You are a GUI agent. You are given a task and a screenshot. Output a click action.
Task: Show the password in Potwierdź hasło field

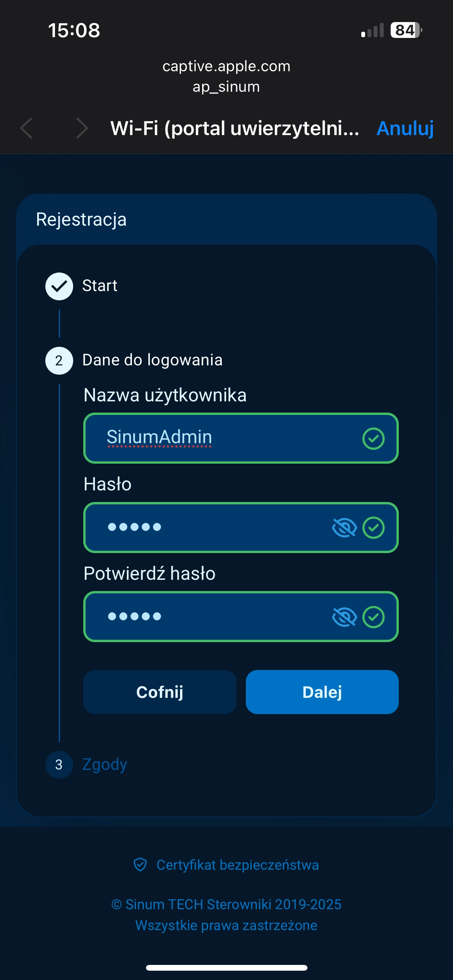344,617
